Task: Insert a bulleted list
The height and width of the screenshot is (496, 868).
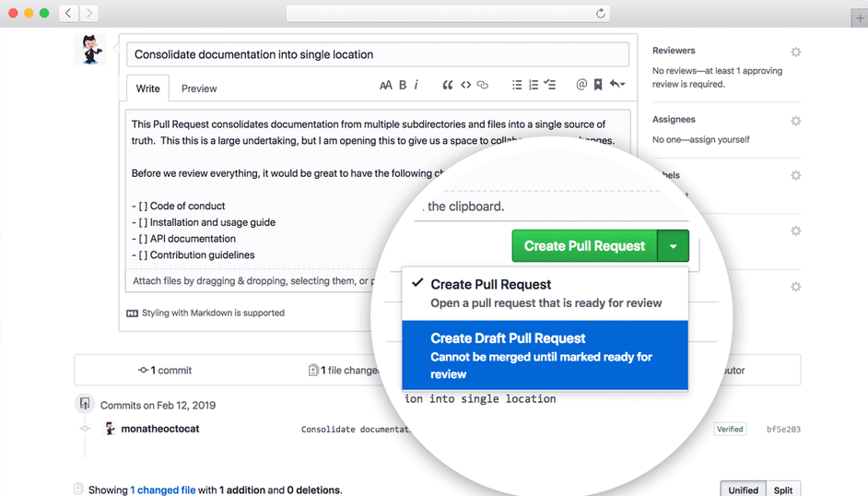Action: pos(517,85)
